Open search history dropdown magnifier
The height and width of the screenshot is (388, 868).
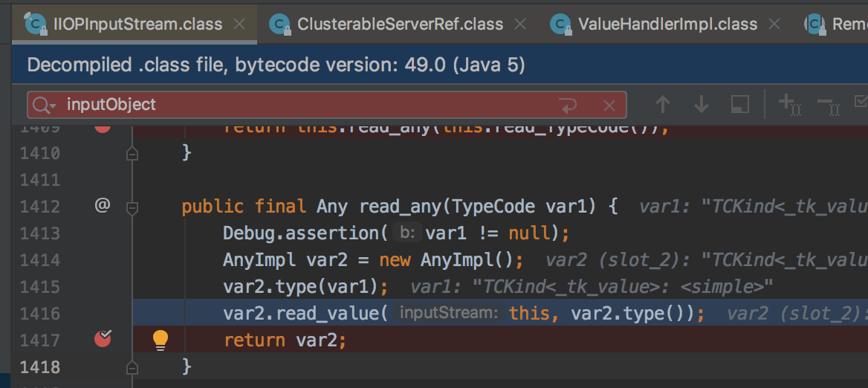coord(45,105)
